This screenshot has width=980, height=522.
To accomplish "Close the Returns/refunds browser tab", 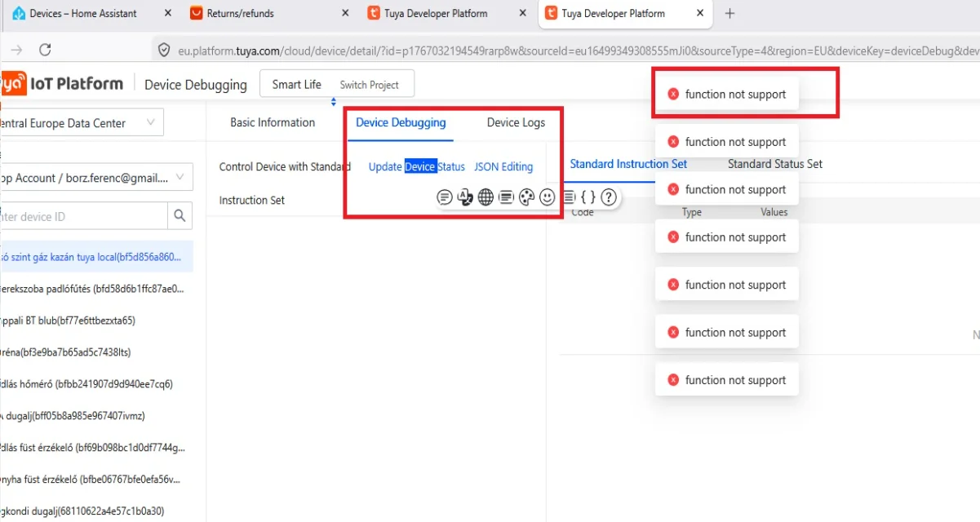I will pos(345,13).
